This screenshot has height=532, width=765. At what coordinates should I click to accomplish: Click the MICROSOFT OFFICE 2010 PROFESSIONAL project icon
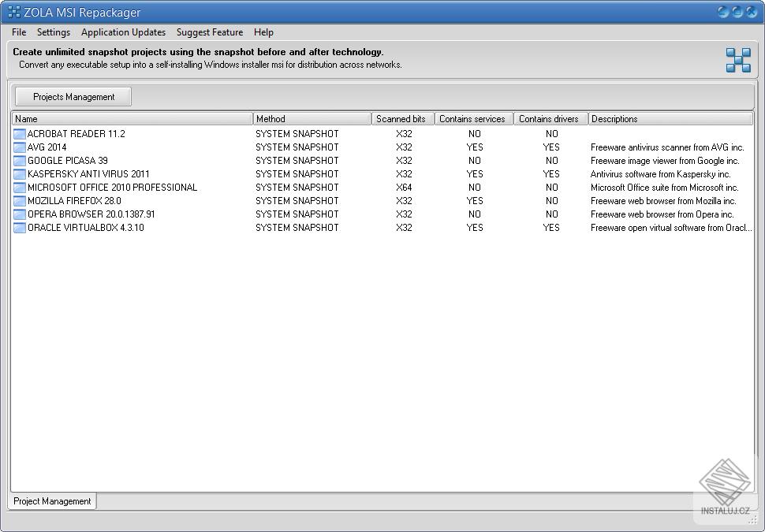coord(19,188)
